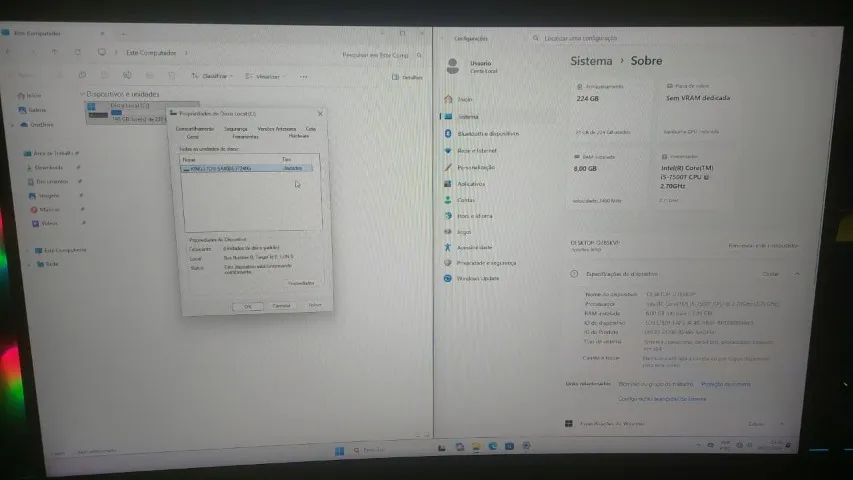This screenshot has width=853, height=480.
Task: Open the Visualizar dropdown in Explorer
Action: click(x=264, y=77)
